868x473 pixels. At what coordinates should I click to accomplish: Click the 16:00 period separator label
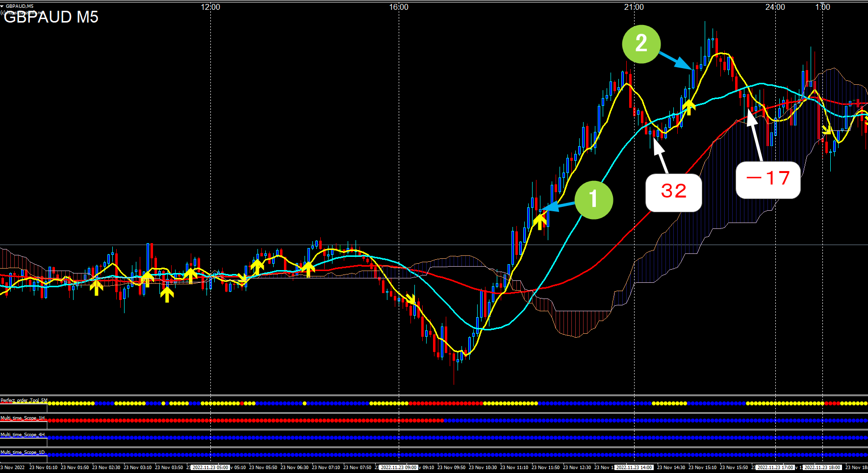click(x=399, y=7)
